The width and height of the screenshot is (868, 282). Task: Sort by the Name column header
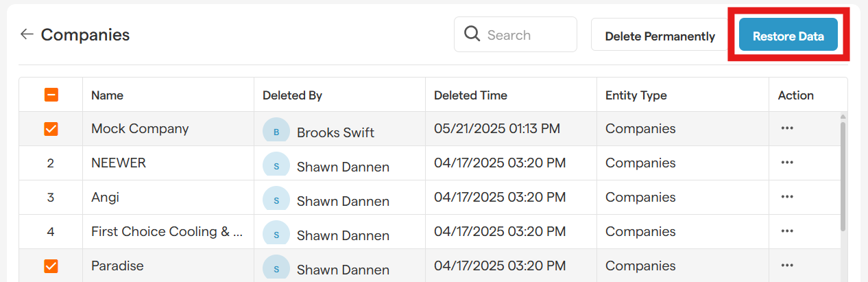point(108,95)
